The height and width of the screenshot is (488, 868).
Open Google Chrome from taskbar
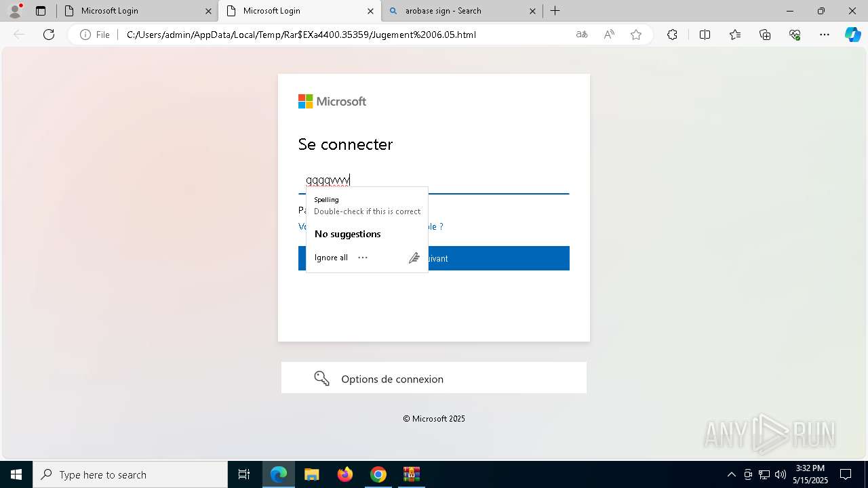coord(378,474)
